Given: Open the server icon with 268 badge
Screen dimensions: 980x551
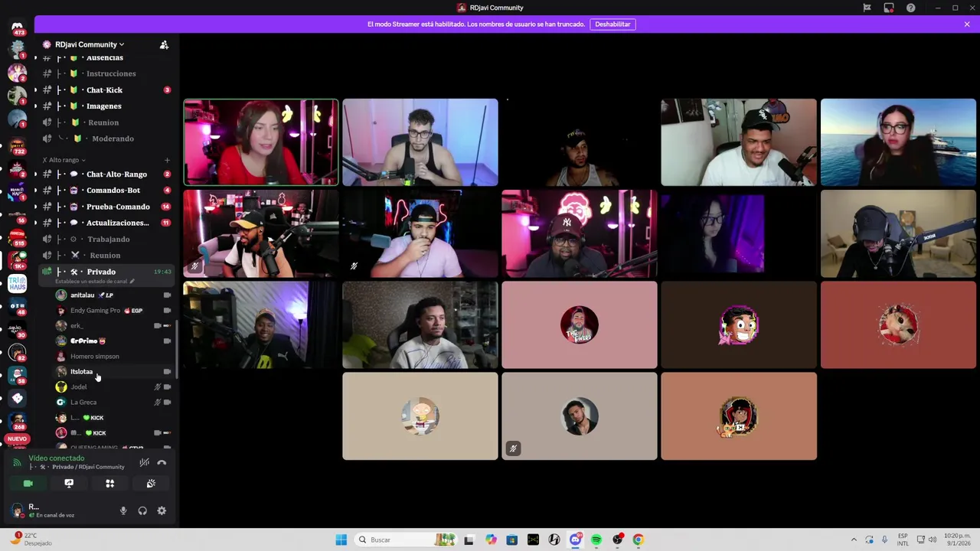Looking at the screenshot, I should (x=17, y=422).
